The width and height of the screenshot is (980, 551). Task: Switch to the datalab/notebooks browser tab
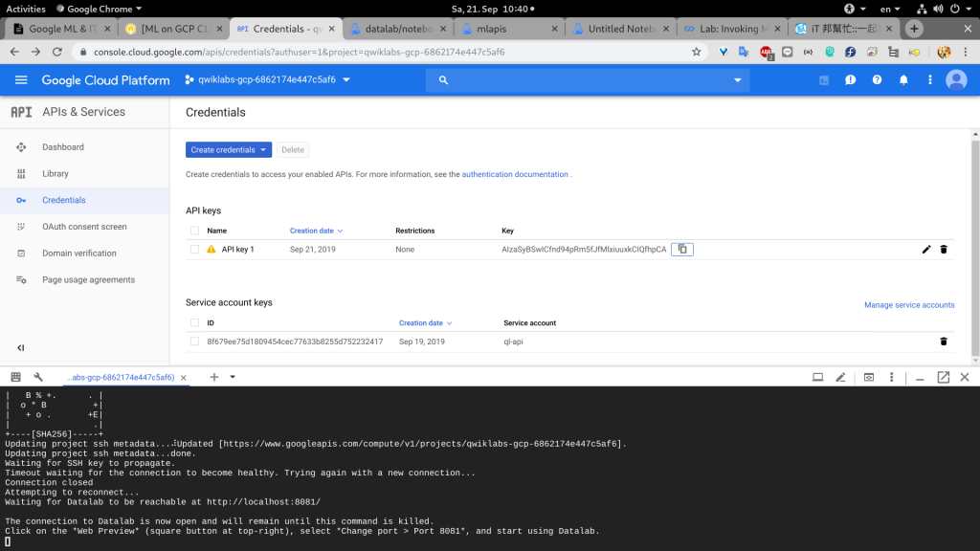coord(397,29)
